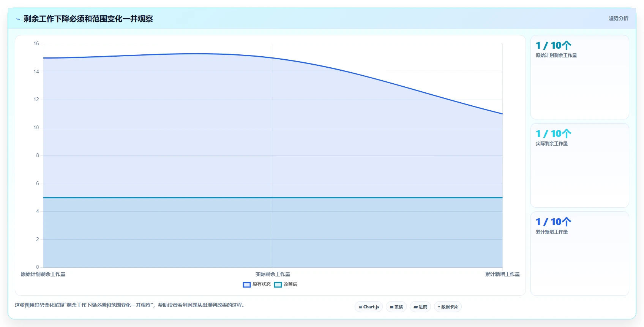Open the 原始计划剩余工作量 data card

point(580,77)
